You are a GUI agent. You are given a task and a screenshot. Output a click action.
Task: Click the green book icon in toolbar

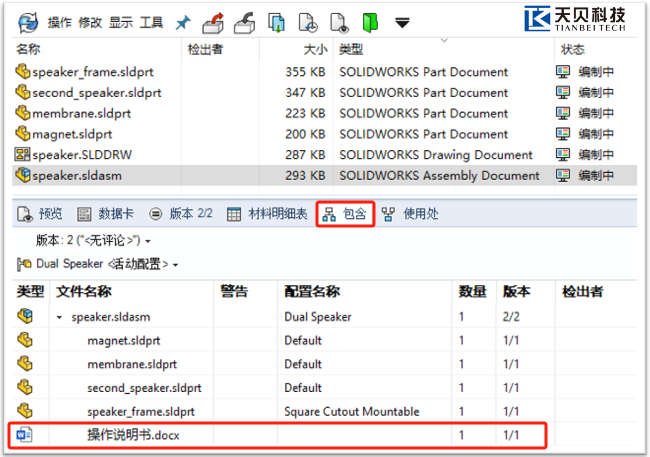point(371,21)
